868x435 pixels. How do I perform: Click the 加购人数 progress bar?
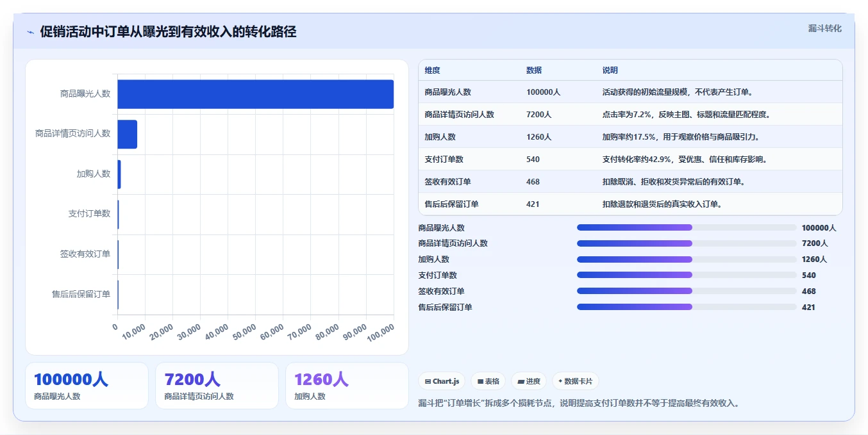click(x=687, y=259)
